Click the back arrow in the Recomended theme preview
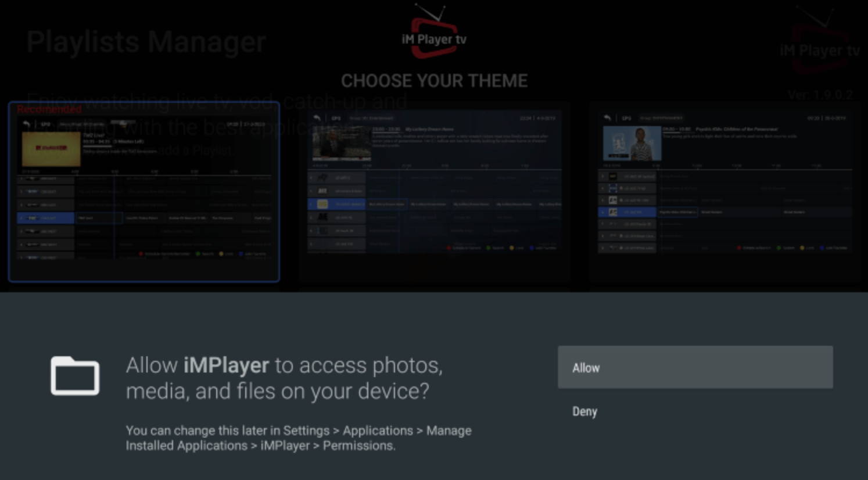Viewport: 868px width, 480px height. coord(26,124)
